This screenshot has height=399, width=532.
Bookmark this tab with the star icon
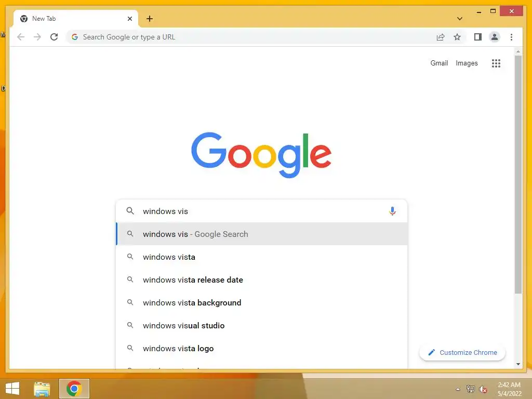457,37
